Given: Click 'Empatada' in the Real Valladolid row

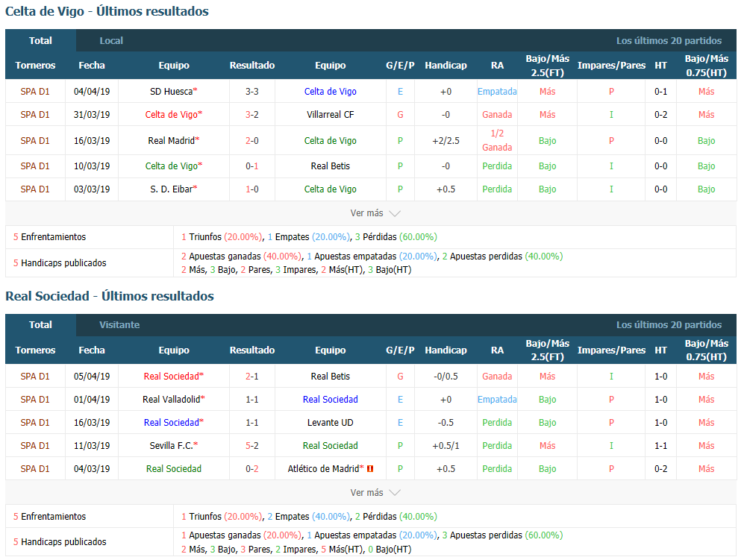Looking at the screenshot, I should point(497,400).
